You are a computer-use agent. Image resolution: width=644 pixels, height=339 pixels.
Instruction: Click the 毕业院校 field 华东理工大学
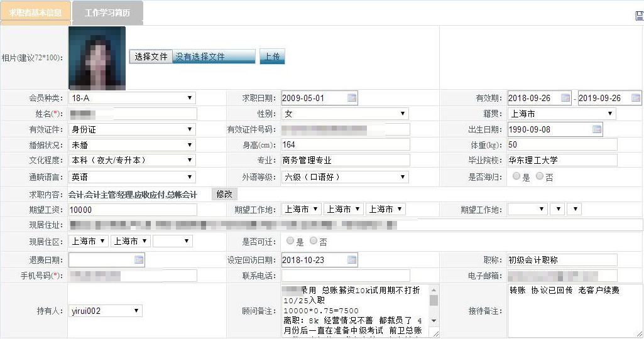562,160
